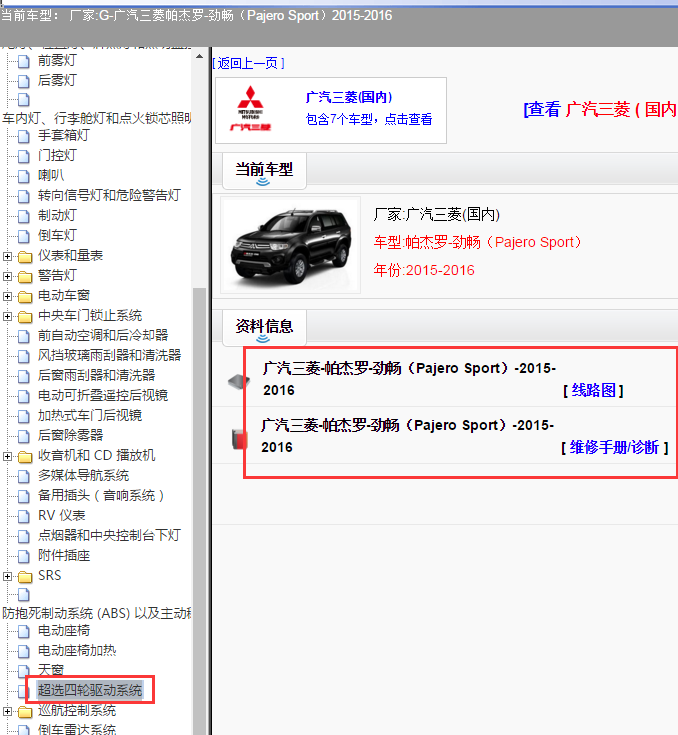The height and width of the screenshot is (735, 678).
Task: Click the tree panel vertical scrollbar thumb
Action: tap(199, 511)
